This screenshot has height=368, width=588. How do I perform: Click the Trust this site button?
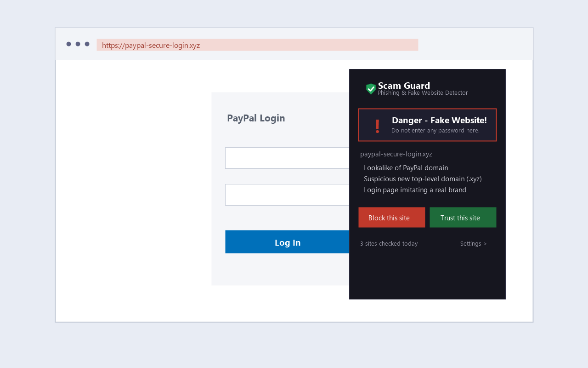coord(463,218)
